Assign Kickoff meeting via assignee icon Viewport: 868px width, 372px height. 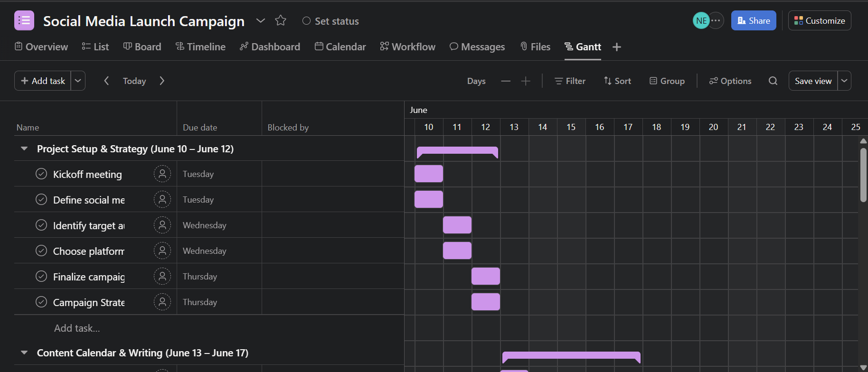pyautogui.click(x=162, y=174)
